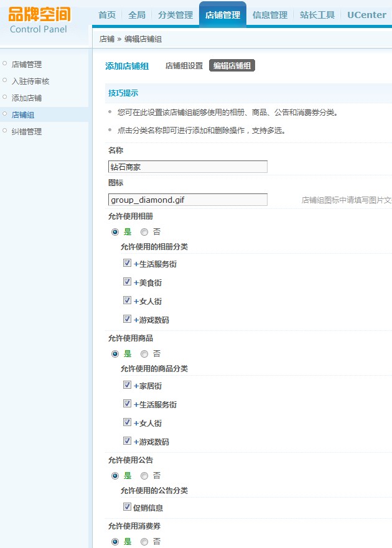Click 店铺 in the breadcrumb
The height and width of the screenshot is (548, 392).
[106, 39]
